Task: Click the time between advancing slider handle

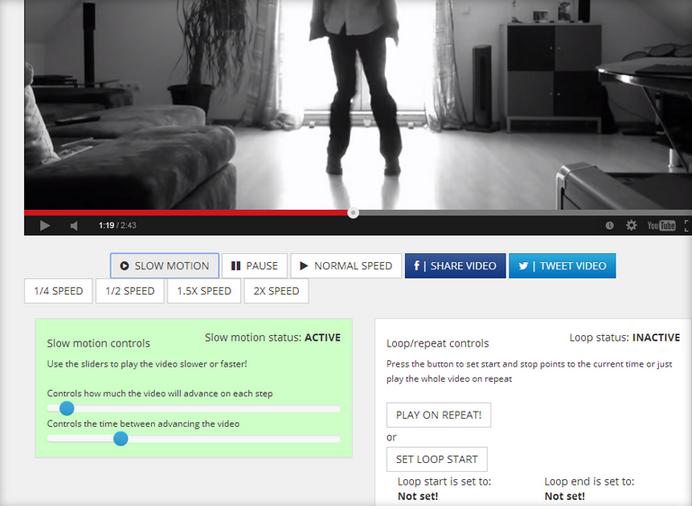Action: click(x=121, y=438)
